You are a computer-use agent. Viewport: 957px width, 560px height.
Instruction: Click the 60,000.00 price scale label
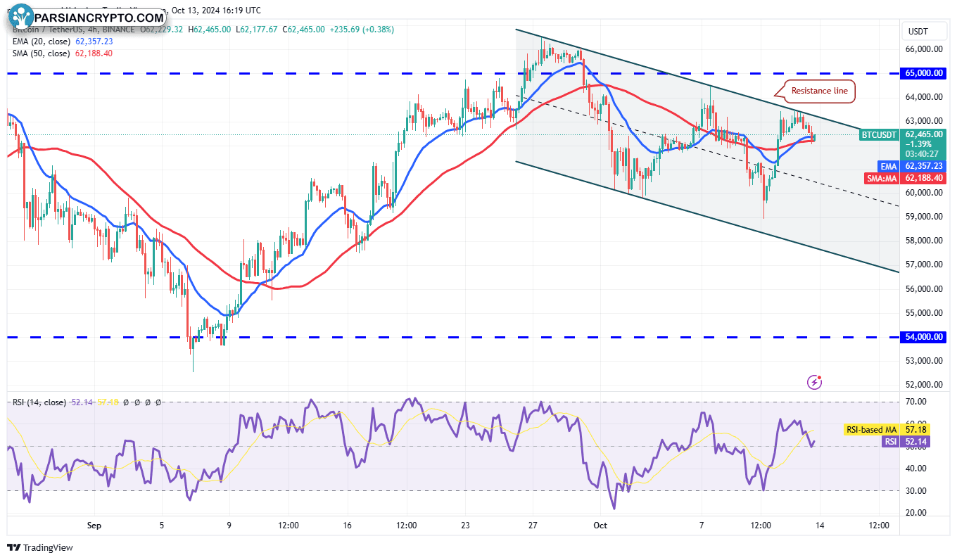[925, 193]
